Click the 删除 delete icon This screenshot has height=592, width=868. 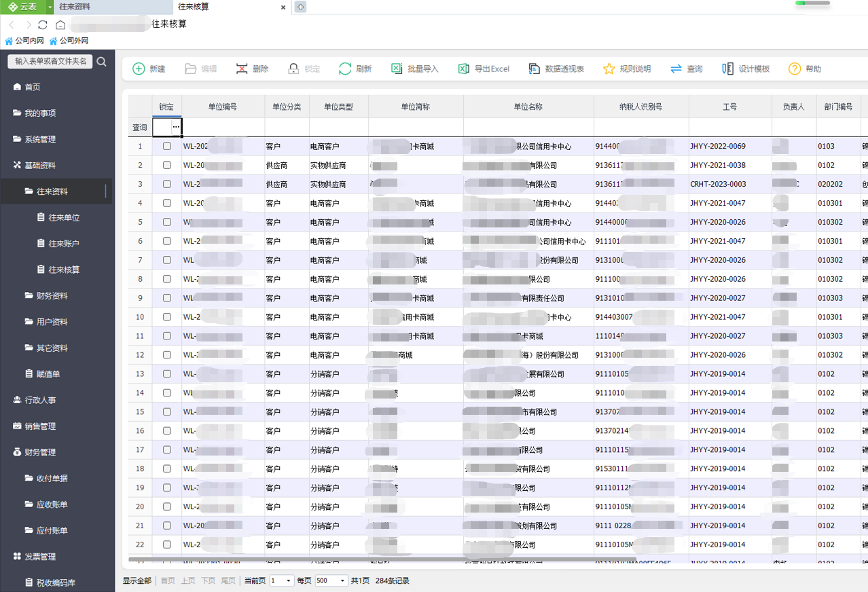point(242,69)
